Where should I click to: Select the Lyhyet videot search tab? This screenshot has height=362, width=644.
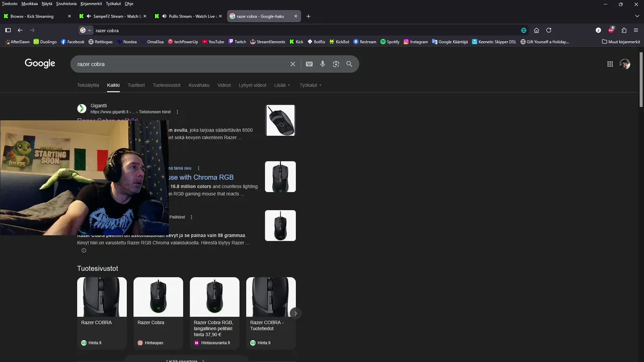coord(253,85)
